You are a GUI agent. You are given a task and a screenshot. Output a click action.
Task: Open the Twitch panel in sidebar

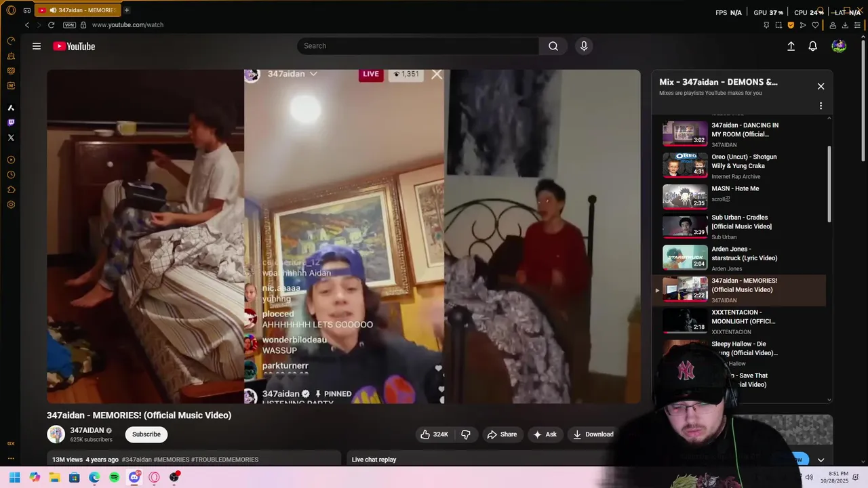click(11, 123)
